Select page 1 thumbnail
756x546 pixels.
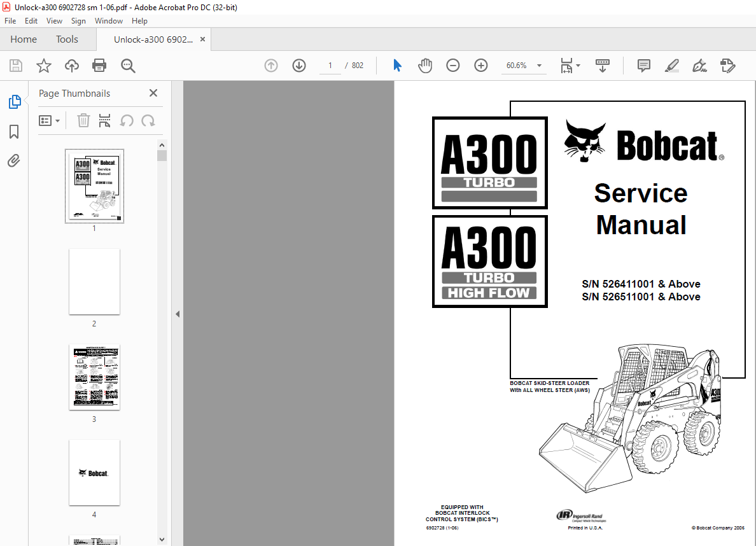click(x=94, y=186)
